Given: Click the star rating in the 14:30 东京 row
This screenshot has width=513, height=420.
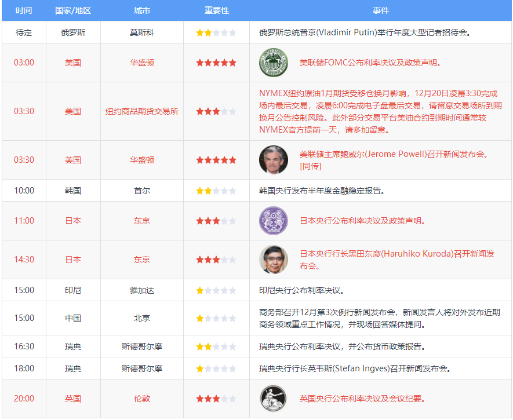Looking at the screenshot, I should point(216,260).
